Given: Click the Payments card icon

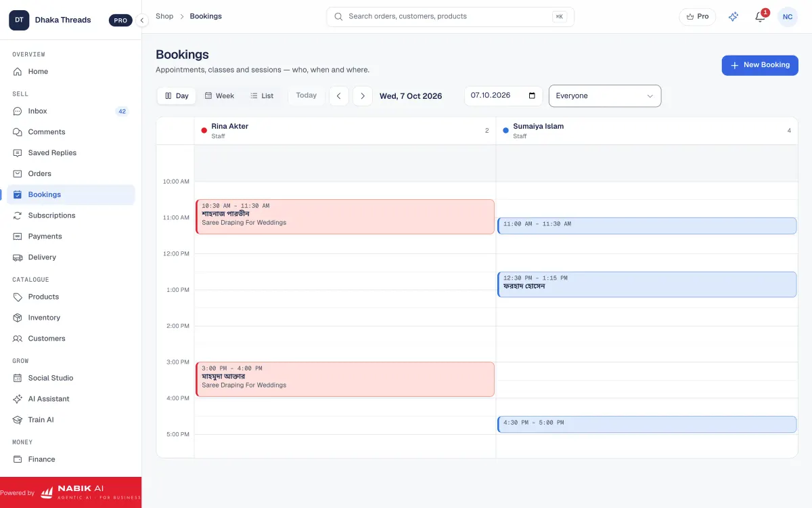Looking at the screenshot, I should tap(18, 236).
